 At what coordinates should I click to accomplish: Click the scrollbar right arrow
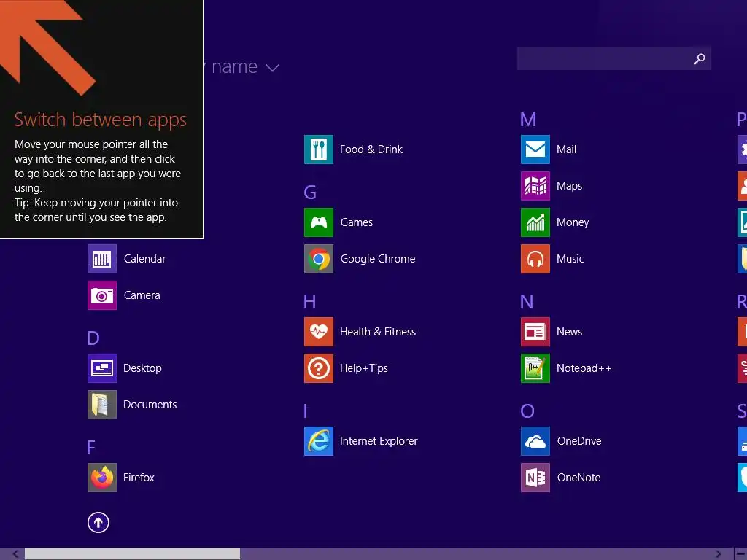pyautogui.click(x=718, y=554)
